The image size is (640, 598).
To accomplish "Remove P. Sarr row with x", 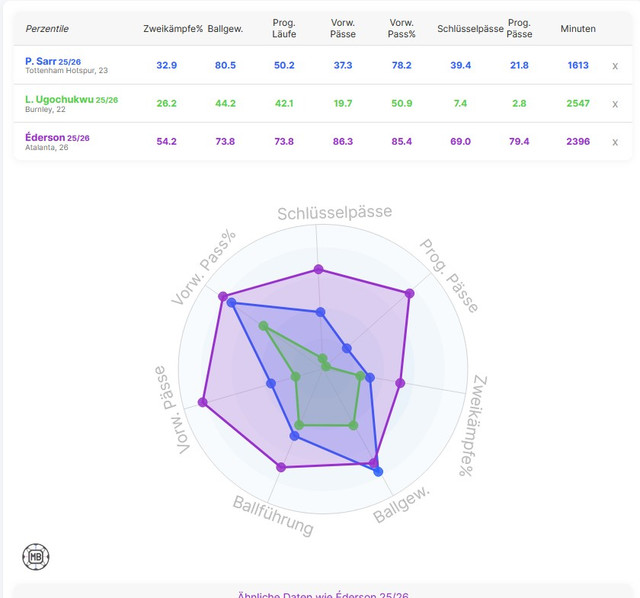I will pyautogui.click(x=615, y=66).
